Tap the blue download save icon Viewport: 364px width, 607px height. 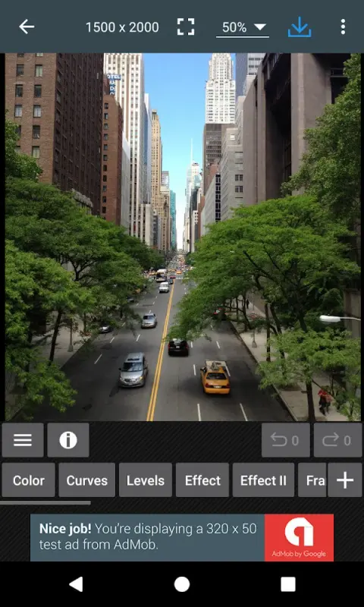coord(300,27)
